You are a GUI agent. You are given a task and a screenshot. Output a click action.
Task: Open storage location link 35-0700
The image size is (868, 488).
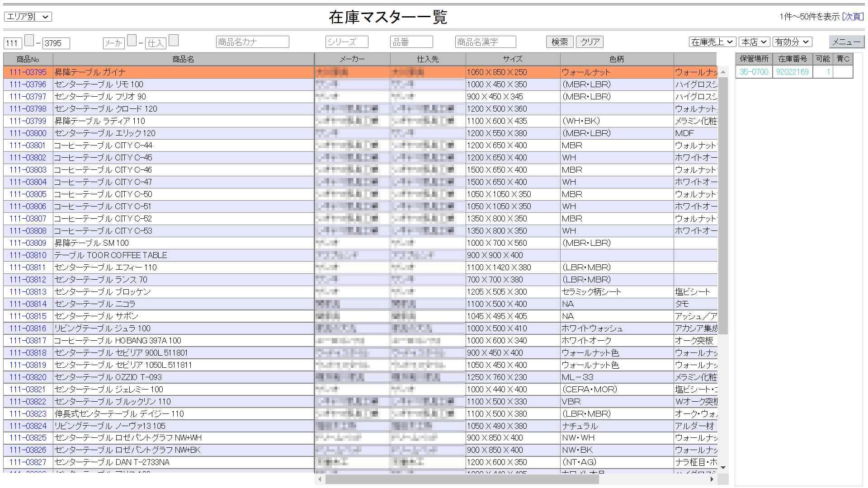(x=754, y=72)
